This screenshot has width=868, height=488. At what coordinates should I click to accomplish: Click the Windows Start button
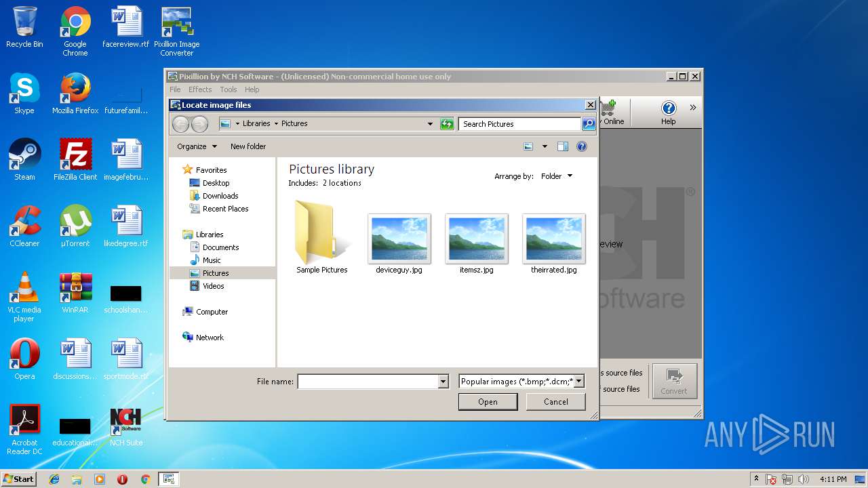point(19,479)
